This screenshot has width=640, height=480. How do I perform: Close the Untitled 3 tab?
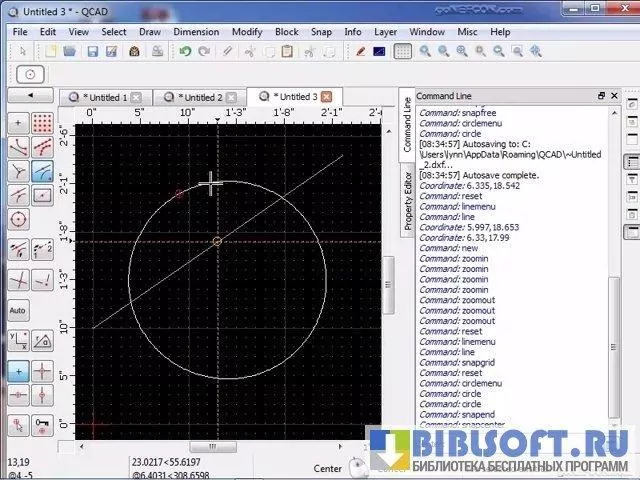(x=326, y=97)
